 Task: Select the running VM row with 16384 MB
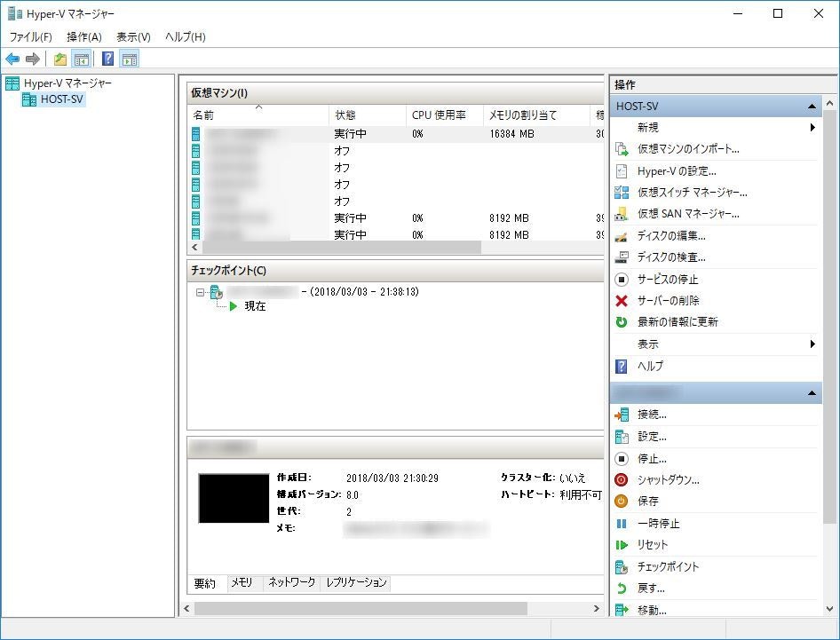(x=396, y=134)
